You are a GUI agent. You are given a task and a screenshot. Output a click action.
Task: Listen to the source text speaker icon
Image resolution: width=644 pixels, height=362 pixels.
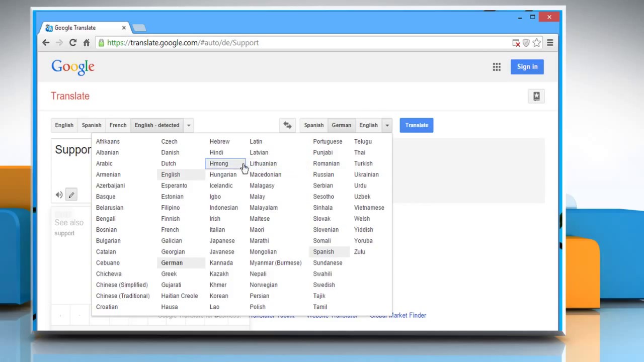[x=59, y=195]
